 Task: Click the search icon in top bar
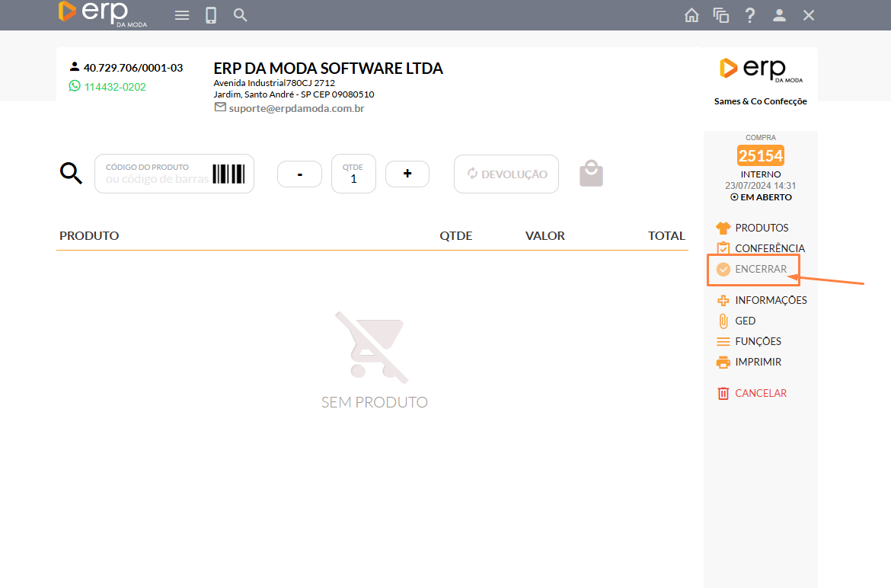[x=241, y=15]
